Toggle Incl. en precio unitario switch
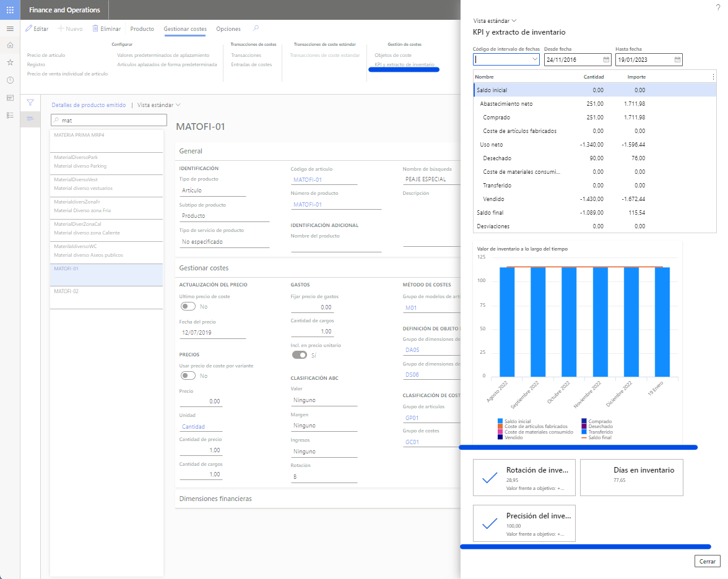The height and width of the screenshot is (579, 728). 299,355
